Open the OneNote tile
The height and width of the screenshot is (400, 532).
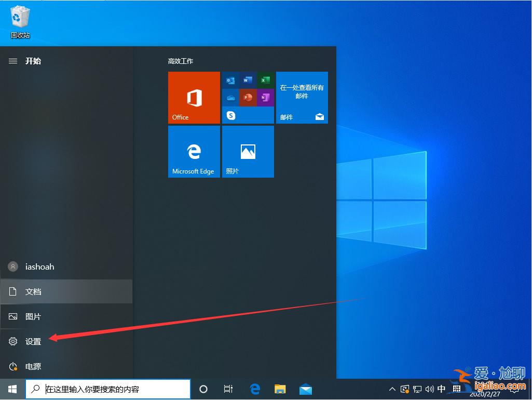pyautogui.click(x=265, y=98)
